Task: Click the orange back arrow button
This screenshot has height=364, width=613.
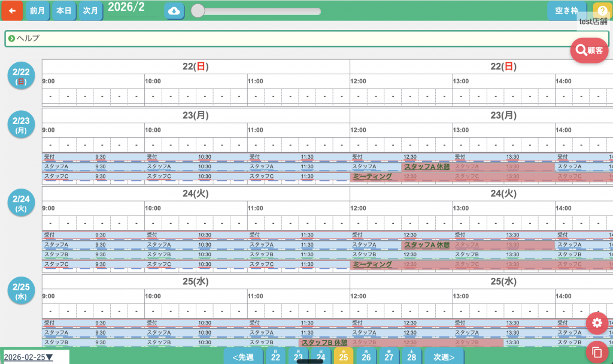Action: (x=12, y=11)
